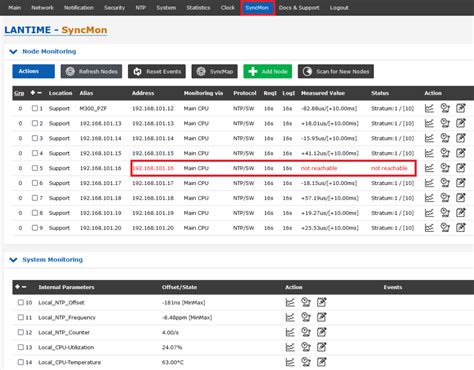Select the red 'not reachable' measured value
The image size is (474, 370).
[319, 168]
